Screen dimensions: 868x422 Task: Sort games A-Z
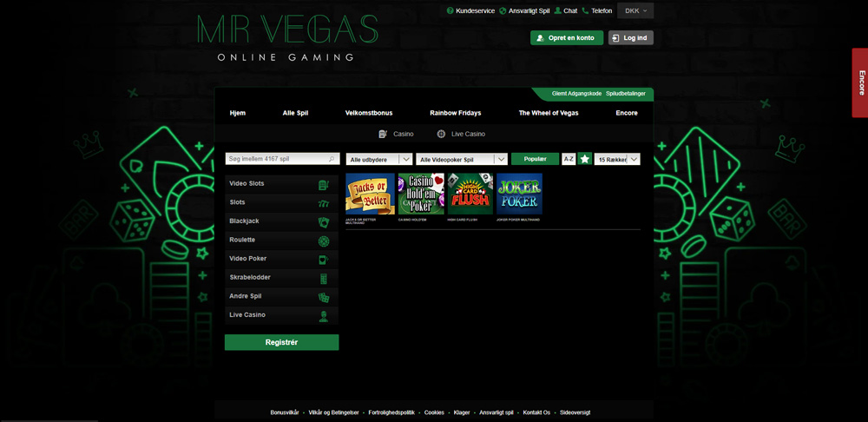tap(569, 159)
